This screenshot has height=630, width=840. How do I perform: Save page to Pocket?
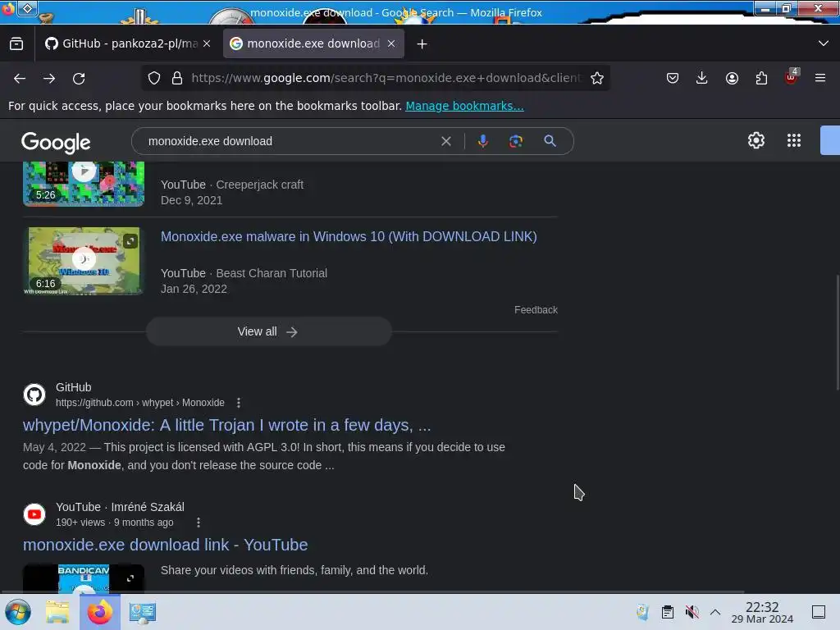pos(673,78)
